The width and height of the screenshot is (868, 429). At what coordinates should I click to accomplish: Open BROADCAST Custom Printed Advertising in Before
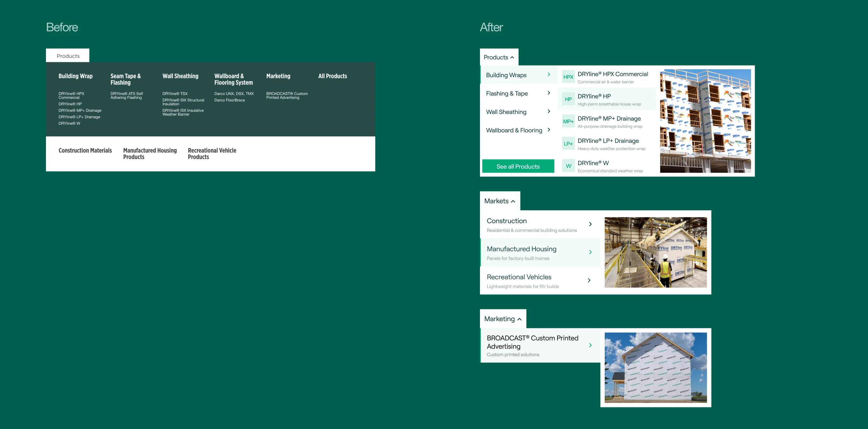(x=287, y=95)
